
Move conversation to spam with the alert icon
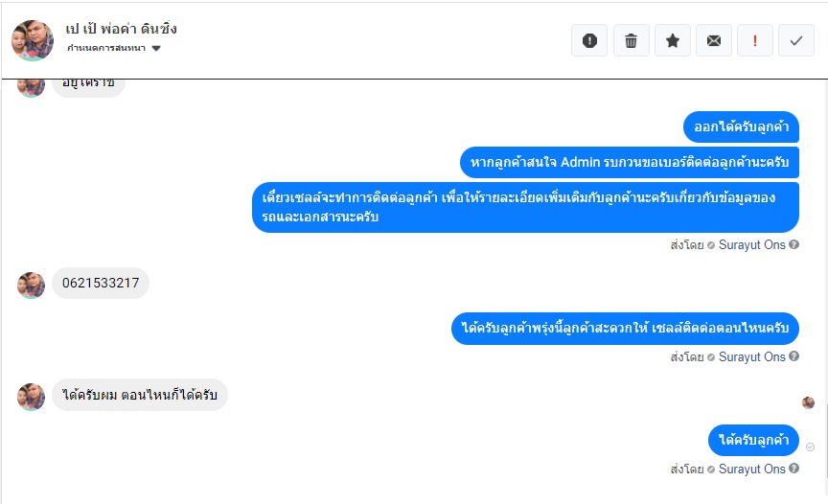(x=589, y=40)
